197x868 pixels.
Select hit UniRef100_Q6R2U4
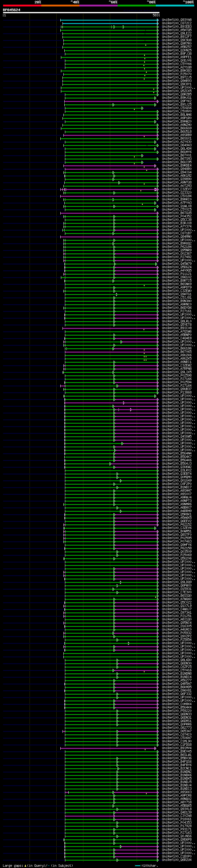[x=177, y=860]
